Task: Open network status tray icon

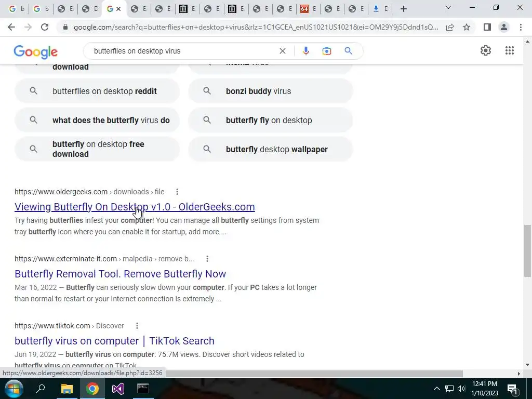Action: (x=449, y=389)
